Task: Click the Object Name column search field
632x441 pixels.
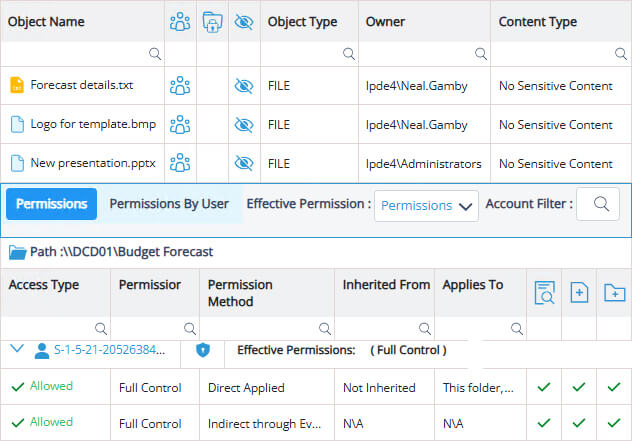Action: pyautogui.click(x=82, y=54)
